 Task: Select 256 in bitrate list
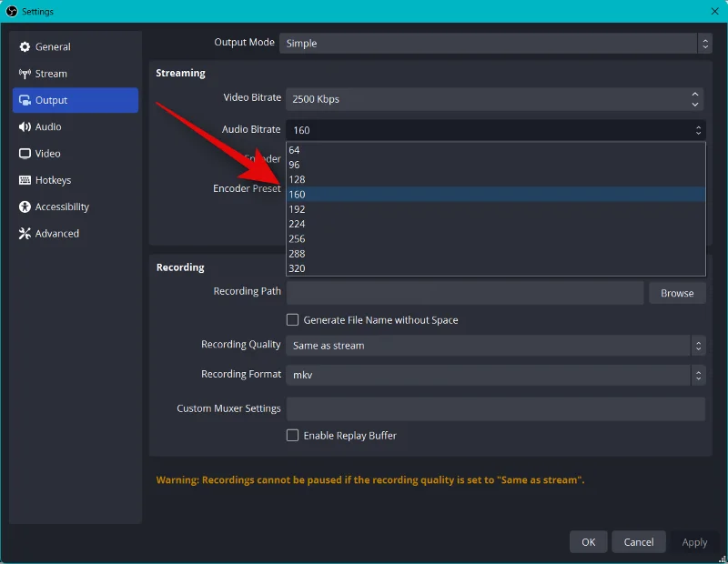[495, 239]
